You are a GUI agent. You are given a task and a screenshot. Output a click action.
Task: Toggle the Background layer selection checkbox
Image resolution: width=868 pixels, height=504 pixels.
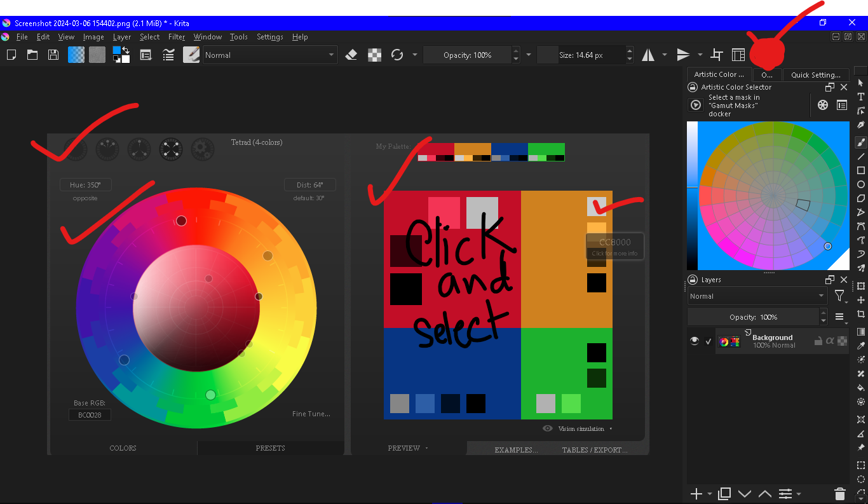pyautogui.click(x=709, y=341)
